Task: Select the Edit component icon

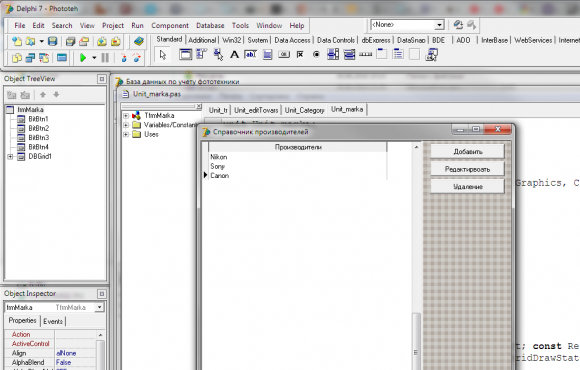Action: point(250,55)
